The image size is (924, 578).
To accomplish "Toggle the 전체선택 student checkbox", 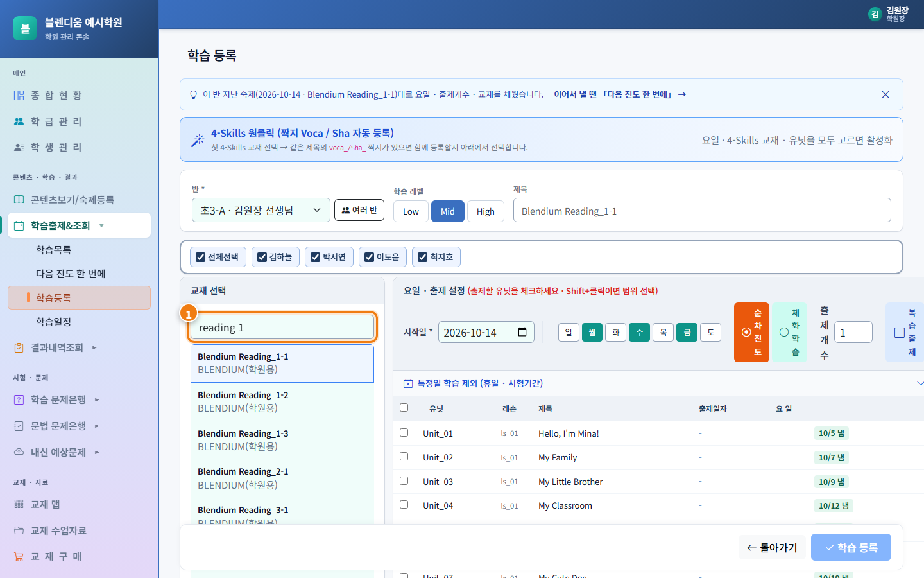I will point(201,257).
